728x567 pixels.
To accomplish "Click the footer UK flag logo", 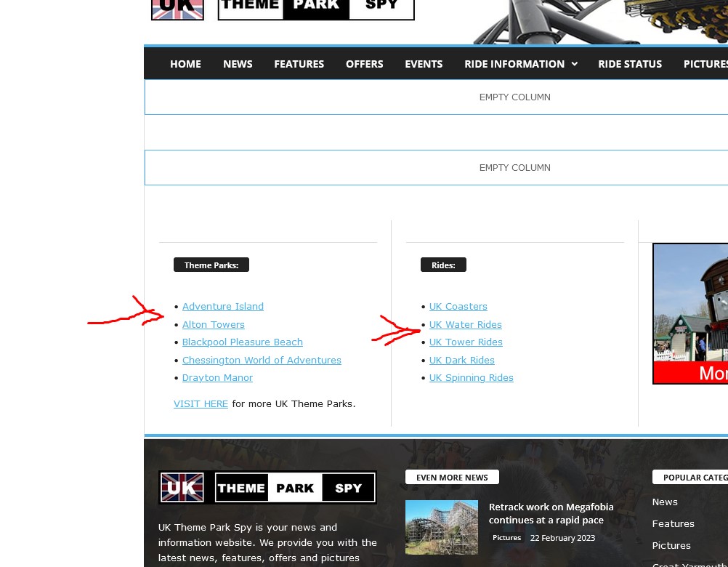I will pos(182,488).
